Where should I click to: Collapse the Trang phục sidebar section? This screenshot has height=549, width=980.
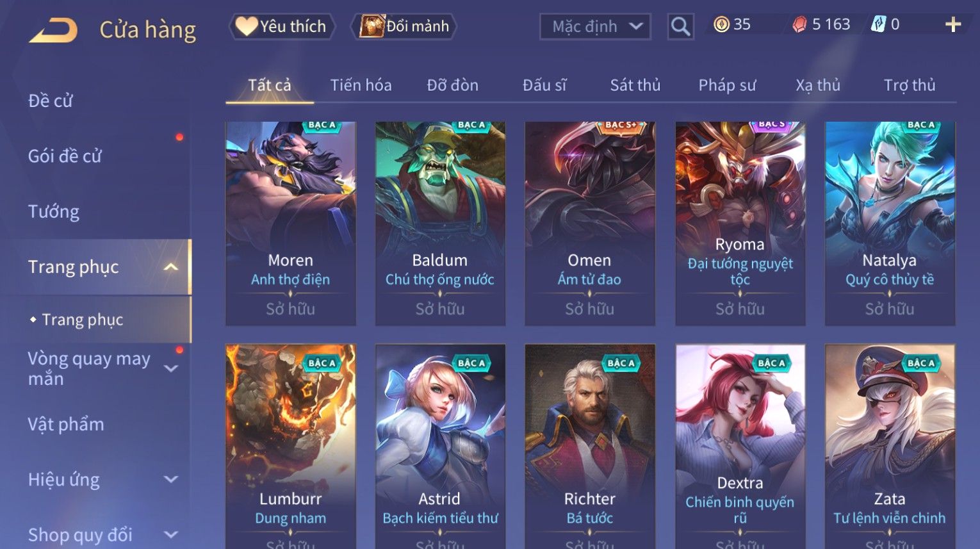(x=171, y=267)
